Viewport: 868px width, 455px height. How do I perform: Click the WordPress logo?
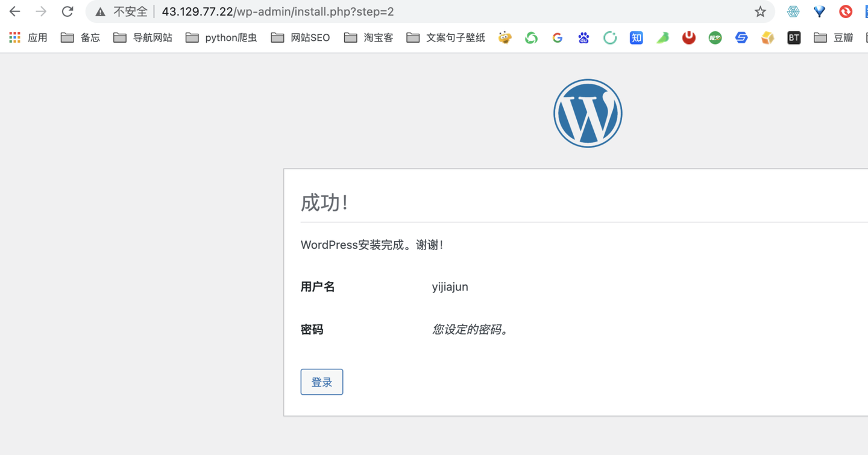[588, 113]
